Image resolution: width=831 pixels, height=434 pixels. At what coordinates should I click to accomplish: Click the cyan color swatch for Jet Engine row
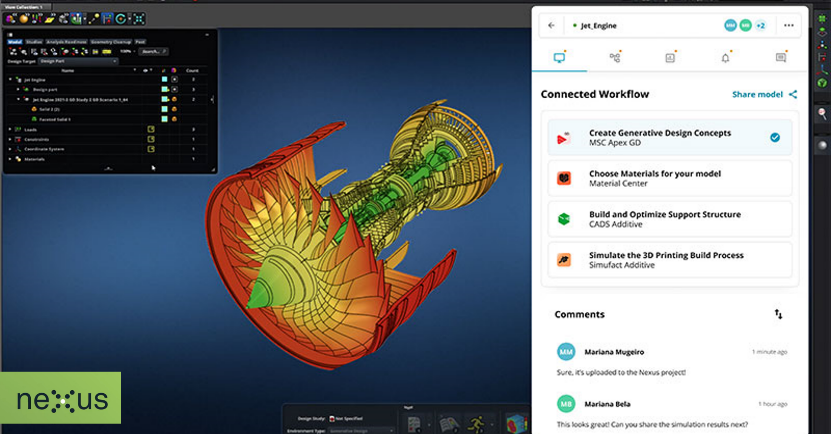pyautogui.click(x=164, y=79)
